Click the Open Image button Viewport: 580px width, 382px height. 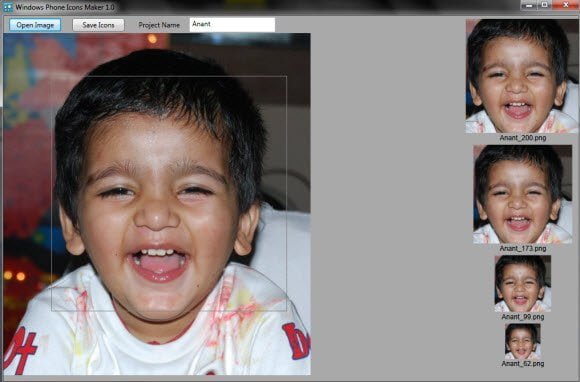35,25
